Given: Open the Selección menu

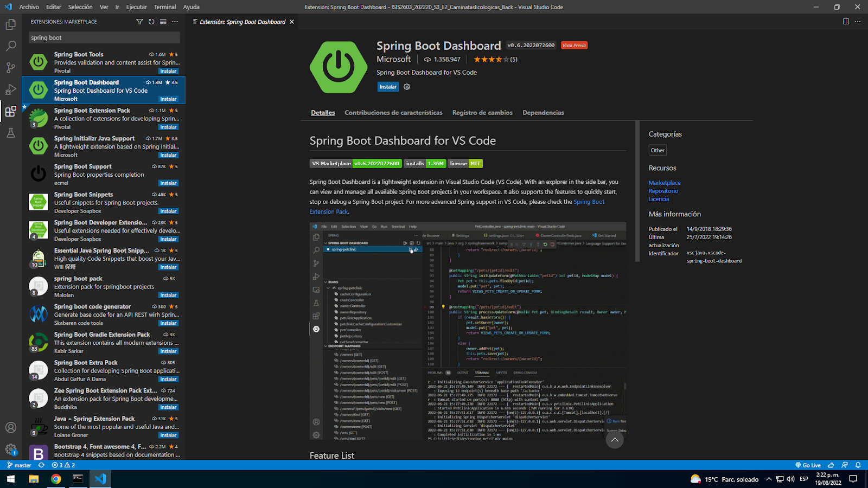Looking at the screenshot, I should (x=80, y=7).
